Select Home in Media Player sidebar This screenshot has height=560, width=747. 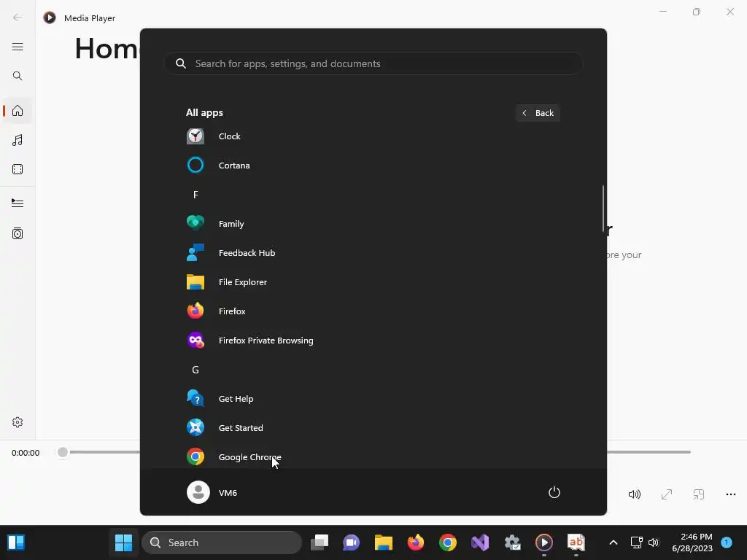(18, 111)
